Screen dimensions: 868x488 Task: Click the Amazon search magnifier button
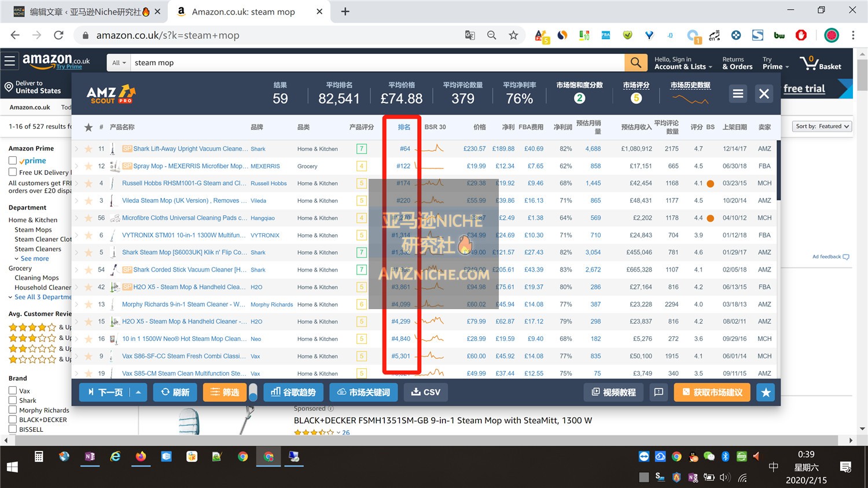[636, 63]
